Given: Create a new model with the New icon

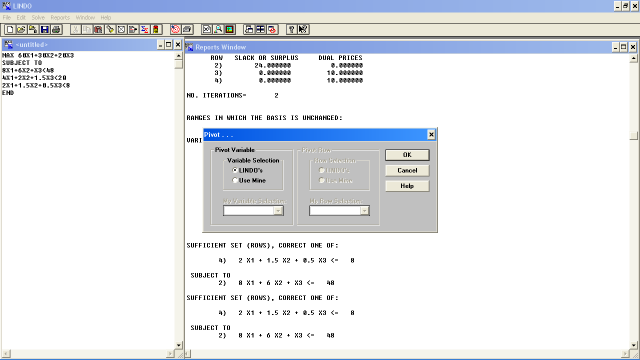Looking at the screenshot, I should [x=10, y=29].
